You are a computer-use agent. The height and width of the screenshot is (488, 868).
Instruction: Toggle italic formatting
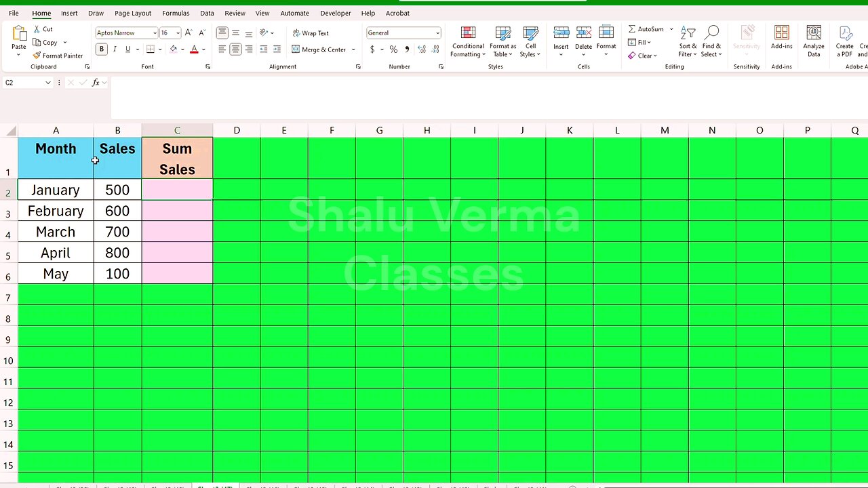click(x=115, y=49)
